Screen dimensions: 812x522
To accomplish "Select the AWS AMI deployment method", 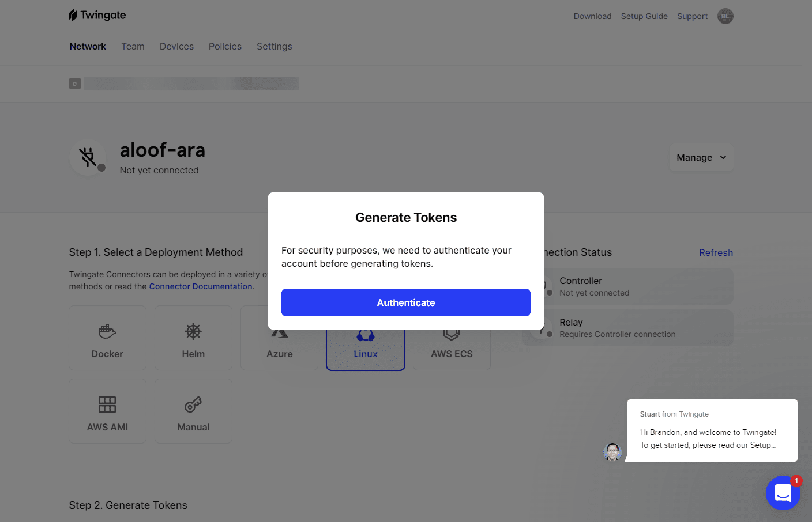I will tap(107, 411).
